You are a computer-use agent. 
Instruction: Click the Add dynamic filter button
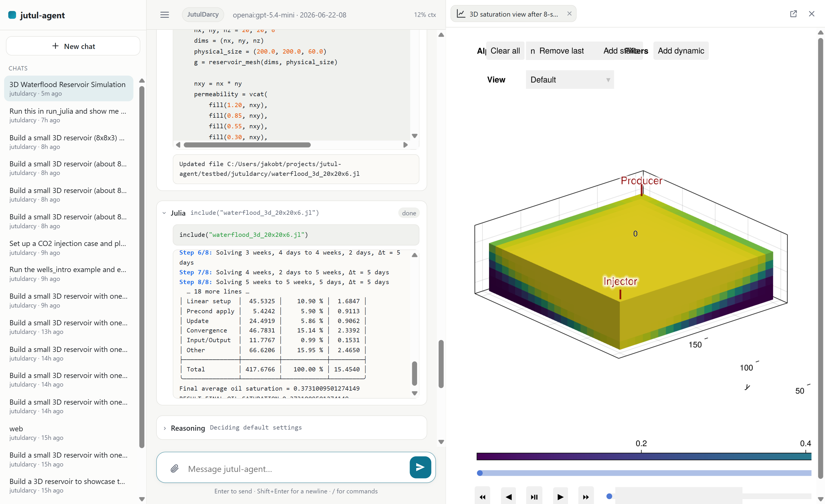[x=681, y=51]
